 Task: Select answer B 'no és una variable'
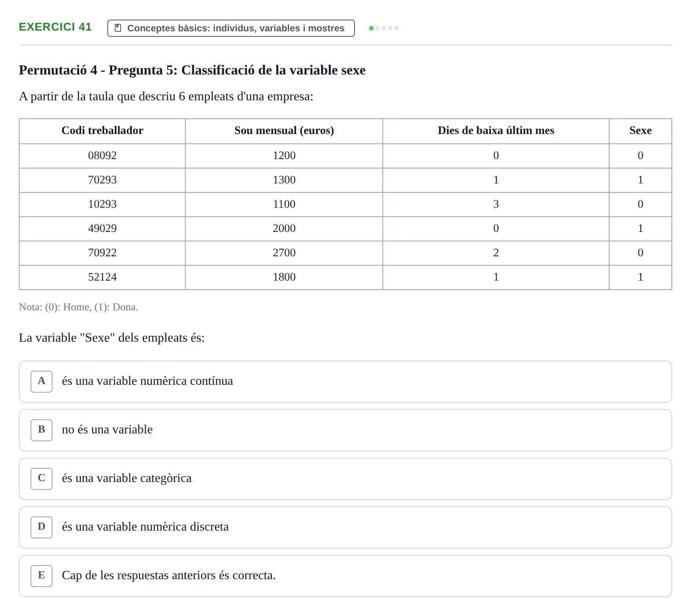pyautogui.click(x=345, y=430)
